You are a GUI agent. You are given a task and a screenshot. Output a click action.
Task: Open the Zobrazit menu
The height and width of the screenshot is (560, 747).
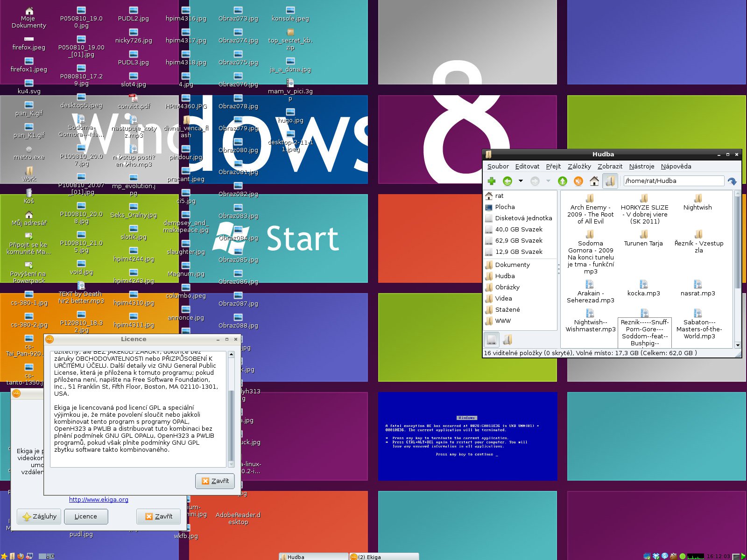click(x=610, y=167)
